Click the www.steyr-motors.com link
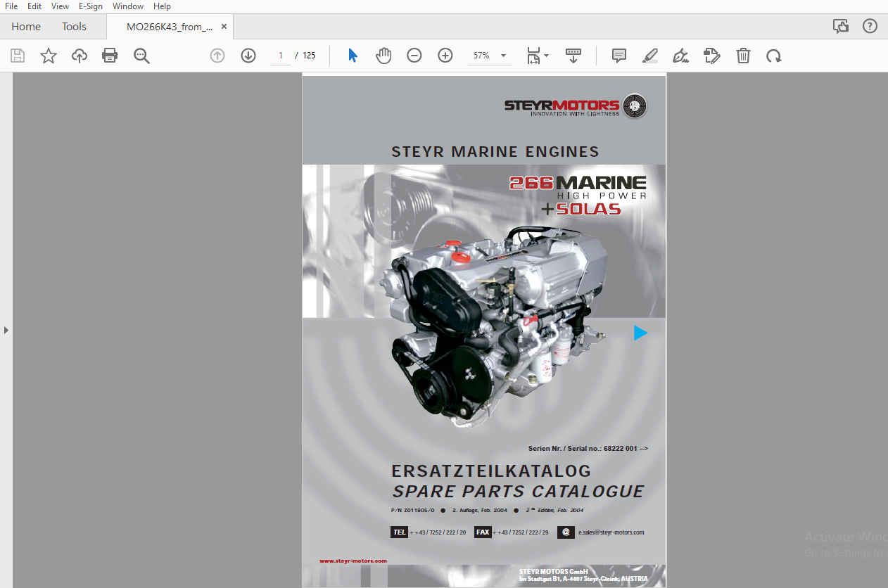888x588 pixels. 353,561
